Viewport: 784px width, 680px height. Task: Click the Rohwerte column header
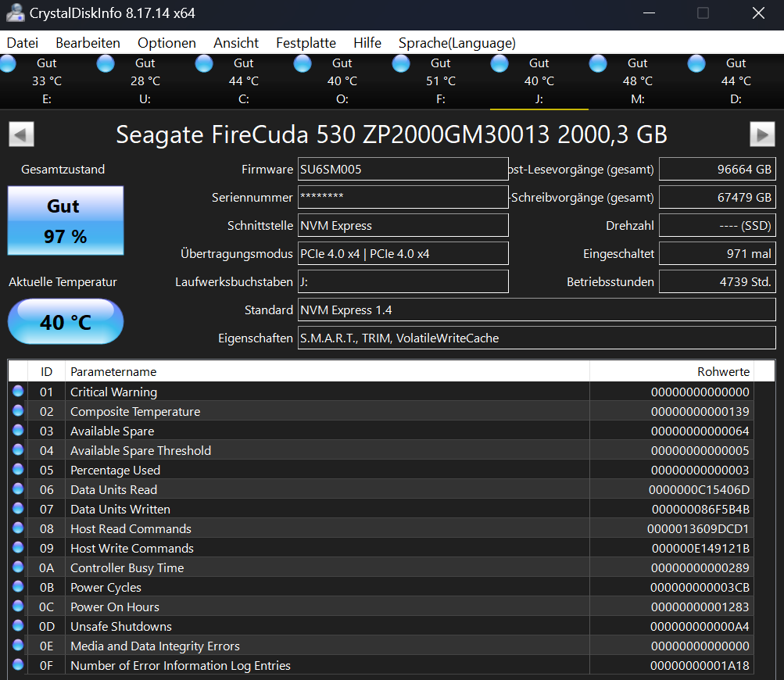pos(672,371)
